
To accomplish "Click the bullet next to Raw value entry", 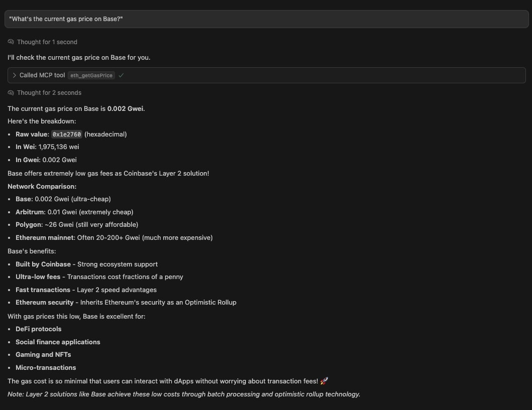I will 10,134.
